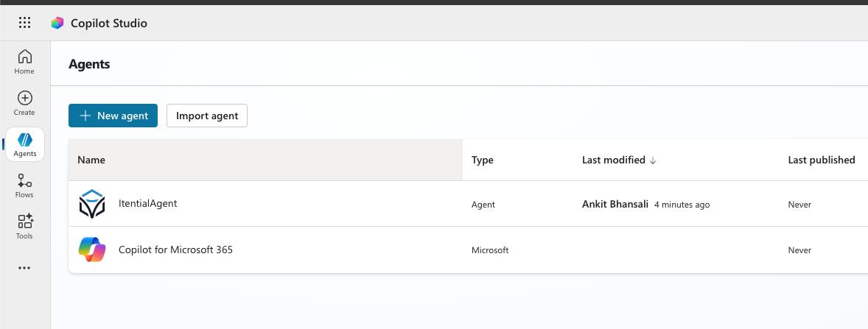Open Copilot for Microsoft 365 agent

(x=175, y=250)
